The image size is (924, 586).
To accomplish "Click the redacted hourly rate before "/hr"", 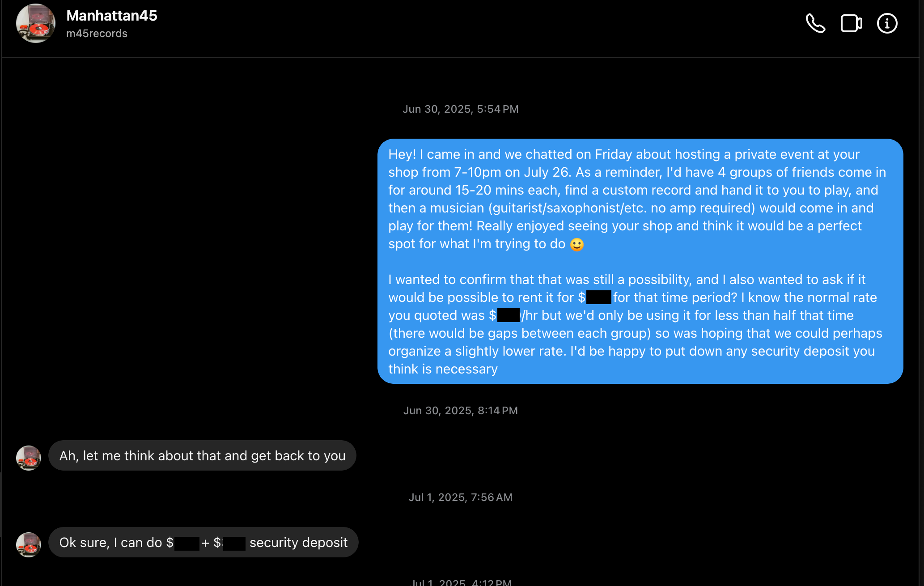I will [x=509, y=315].
